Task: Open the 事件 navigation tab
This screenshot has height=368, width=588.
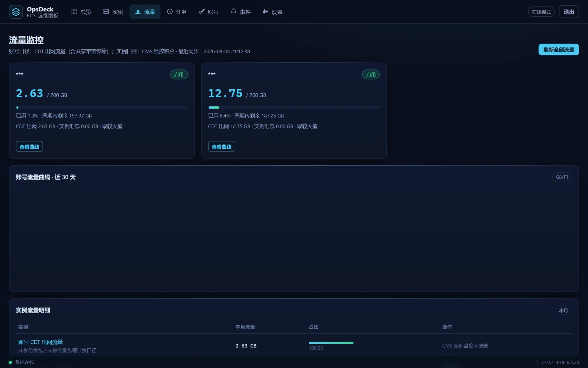Action: tap(241, 12)
